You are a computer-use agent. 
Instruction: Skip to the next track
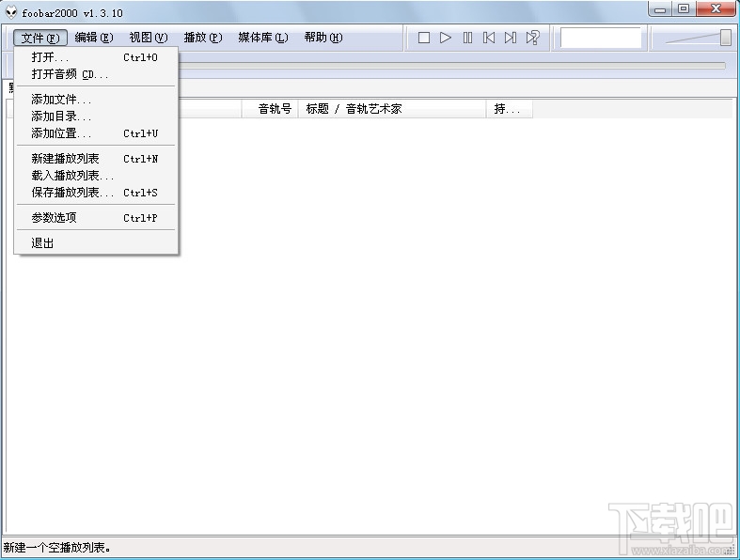pos(511,38)
